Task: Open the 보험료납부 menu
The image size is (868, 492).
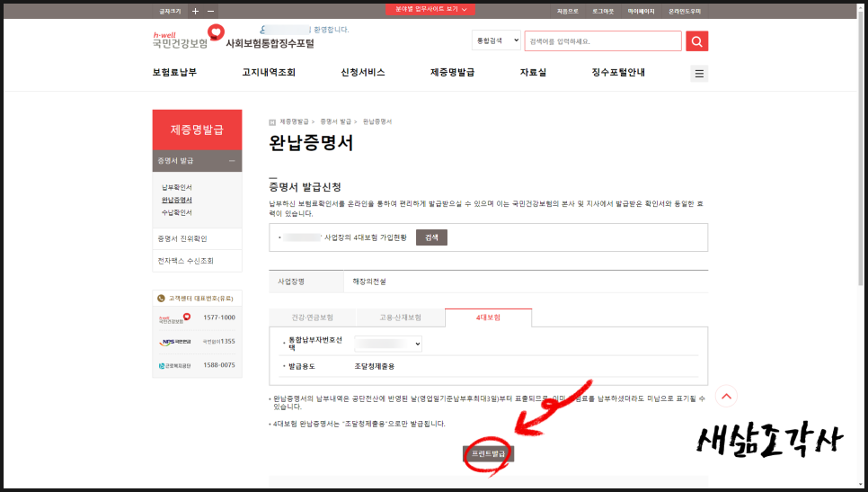Action: (x=174, y=72)
